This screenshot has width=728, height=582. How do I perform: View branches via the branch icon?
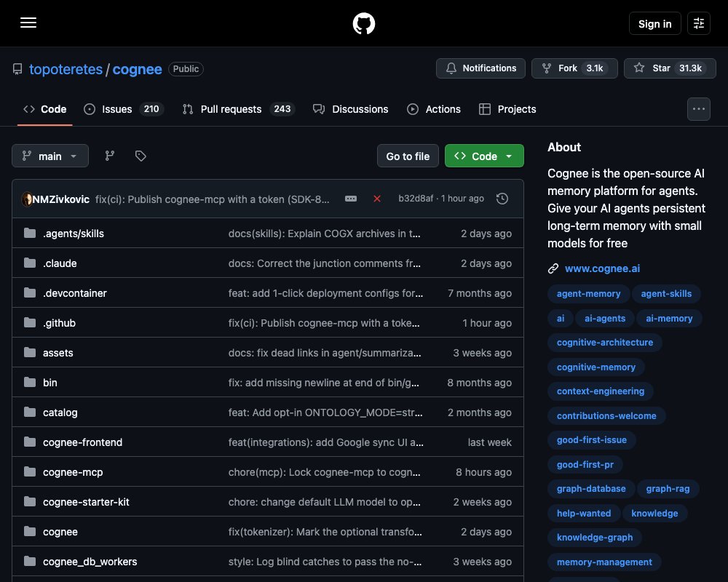110,156
